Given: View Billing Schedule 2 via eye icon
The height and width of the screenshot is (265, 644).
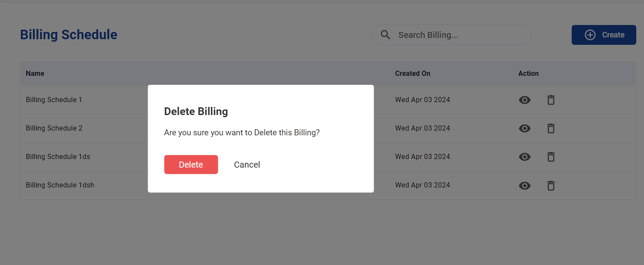Looking at the screenshot, I should [524, 128].
